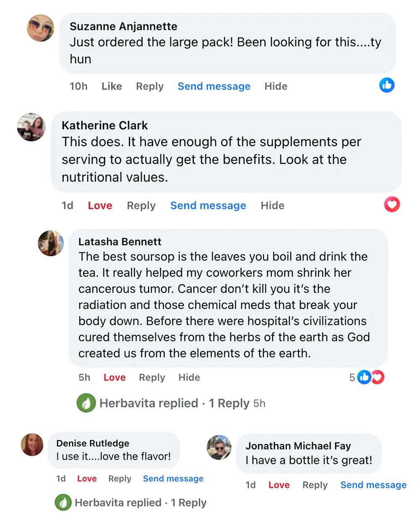This screenshot has height=525, width=420.
Task: Reply to Jonathan Michael Fay's comment
Action: (315, 485)
